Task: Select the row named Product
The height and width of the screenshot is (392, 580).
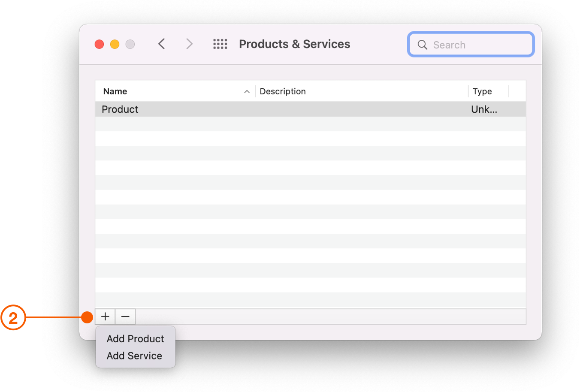Action: [x=120, y=109]
